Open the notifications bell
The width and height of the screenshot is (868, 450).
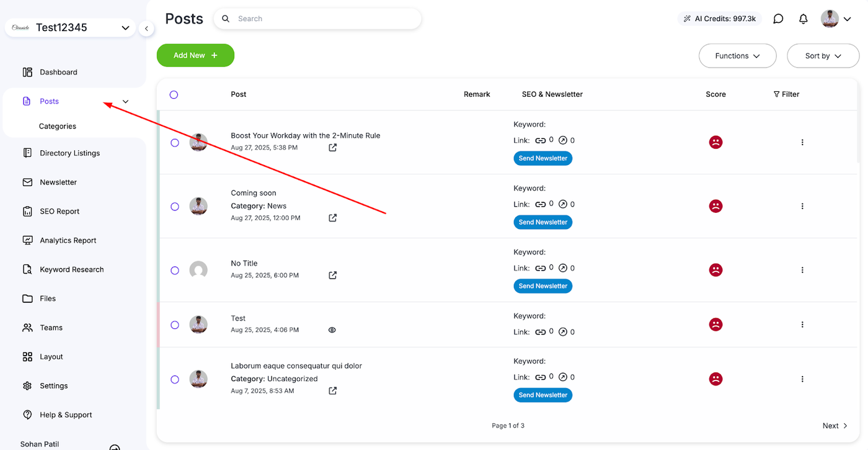[803, 19]
